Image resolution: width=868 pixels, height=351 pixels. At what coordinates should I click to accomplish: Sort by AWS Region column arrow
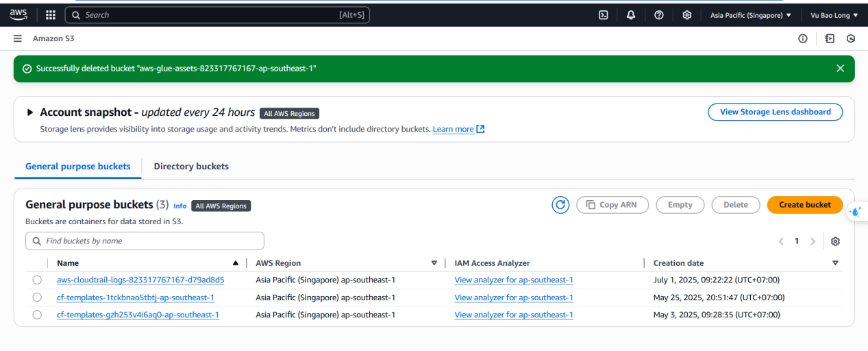coord(434,263)
